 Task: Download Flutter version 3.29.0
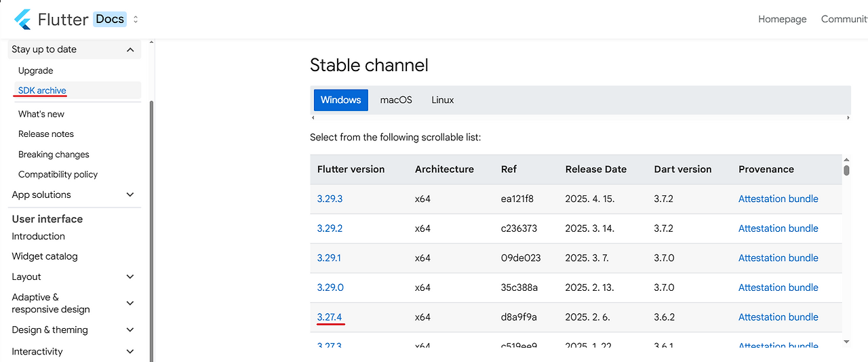click(x=330, y=287)
